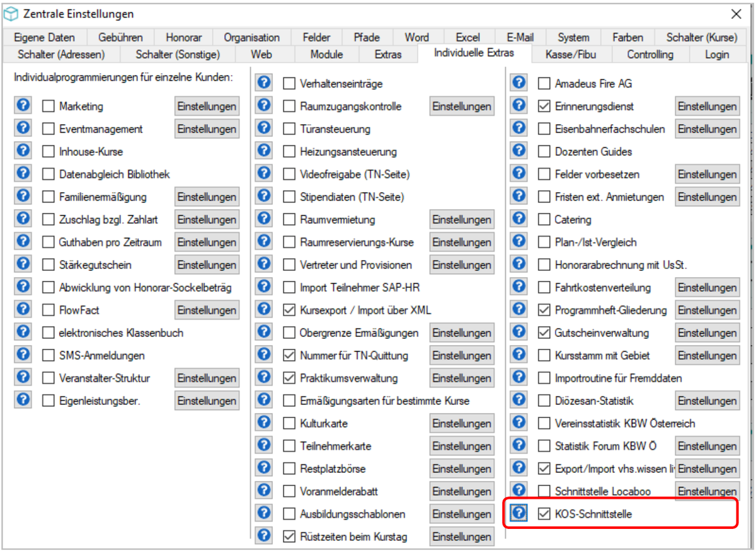Enable the Heizungsansteuerung checkbox
The height and width of the screenshot is (556, 756).
(290, 152)
